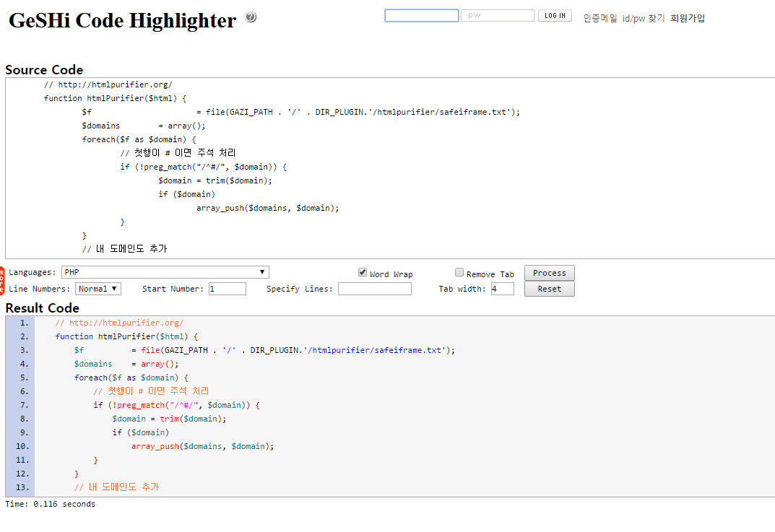Viewport: 775px width, 532px height.
Task: Open the 회원가입 link
Action: 688,18
